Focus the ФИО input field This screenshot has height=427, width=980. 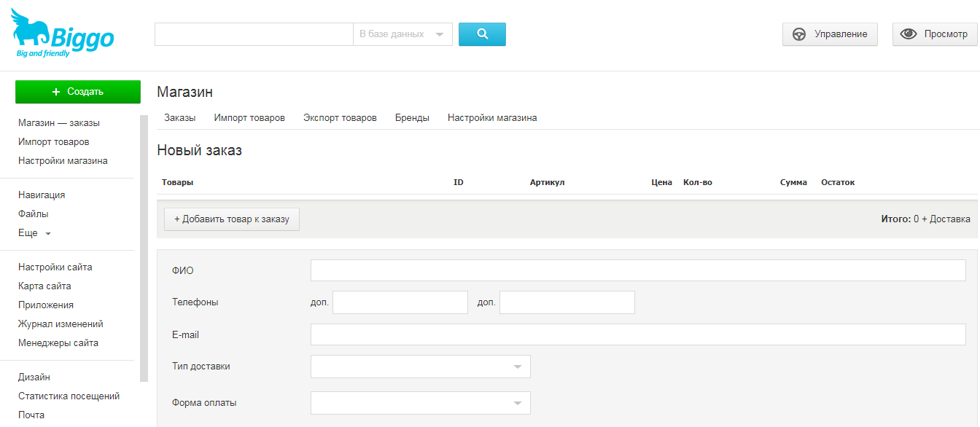pos(638,270)
